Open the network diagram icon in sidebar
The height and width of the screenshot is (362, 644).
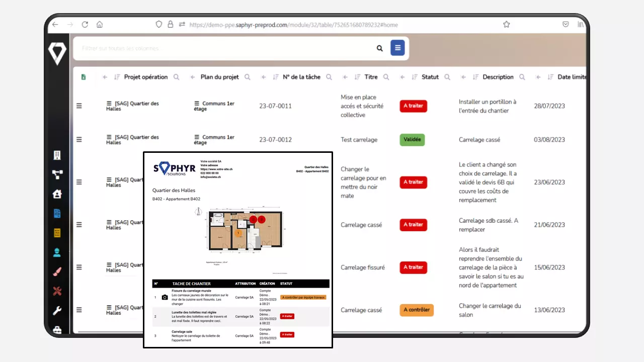click(x=57, y=174)
